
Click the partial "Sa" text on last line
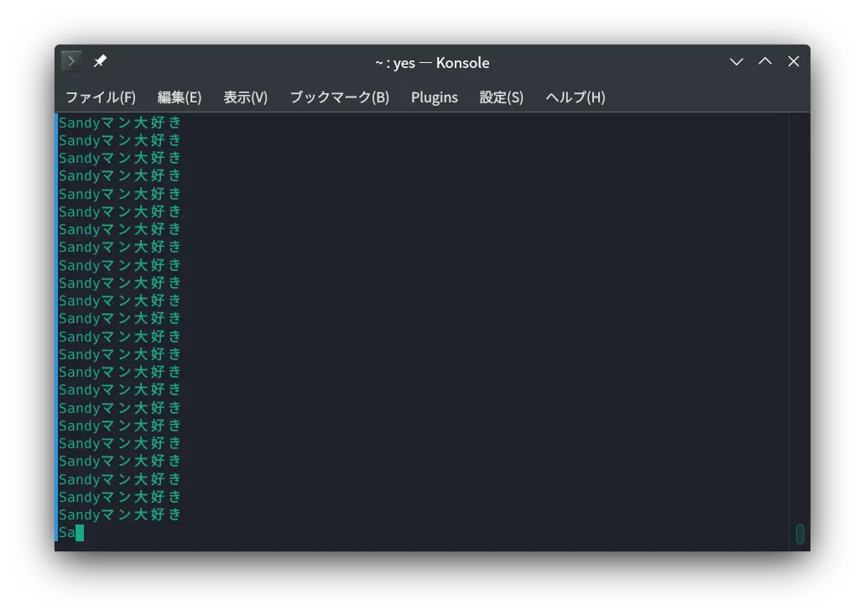(66, 533)
